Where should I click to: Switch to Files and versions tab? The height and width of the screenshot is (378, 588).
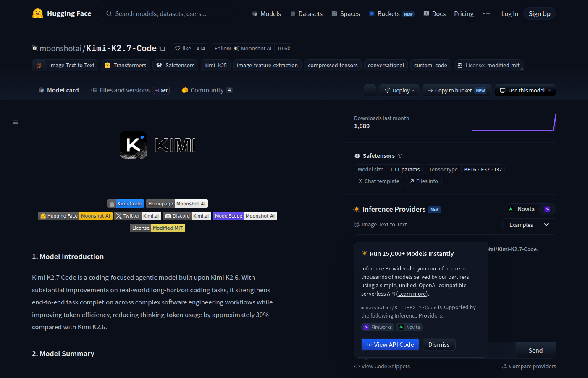click(130, 90)
